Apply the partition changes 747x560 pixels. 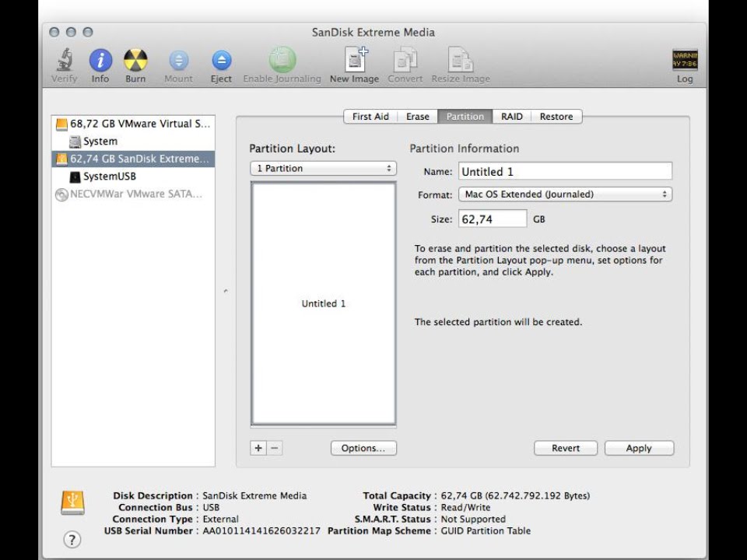[x=639, y=448]
